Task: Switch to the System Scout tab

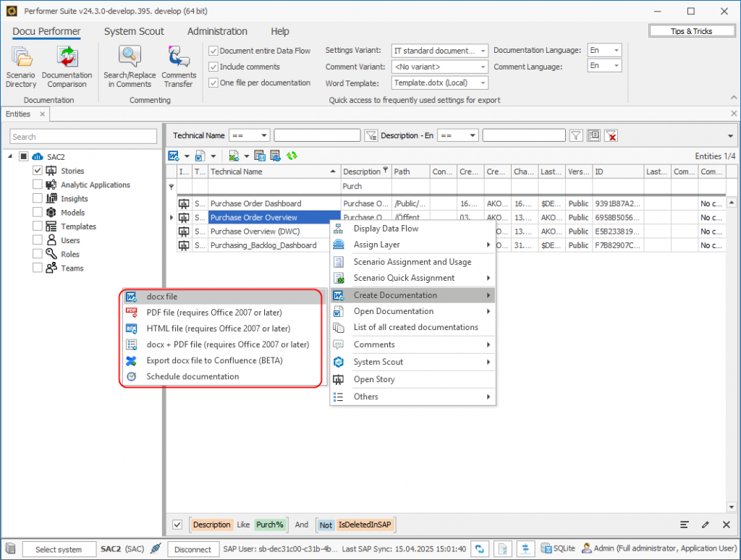Action: [x=134, y=31]
